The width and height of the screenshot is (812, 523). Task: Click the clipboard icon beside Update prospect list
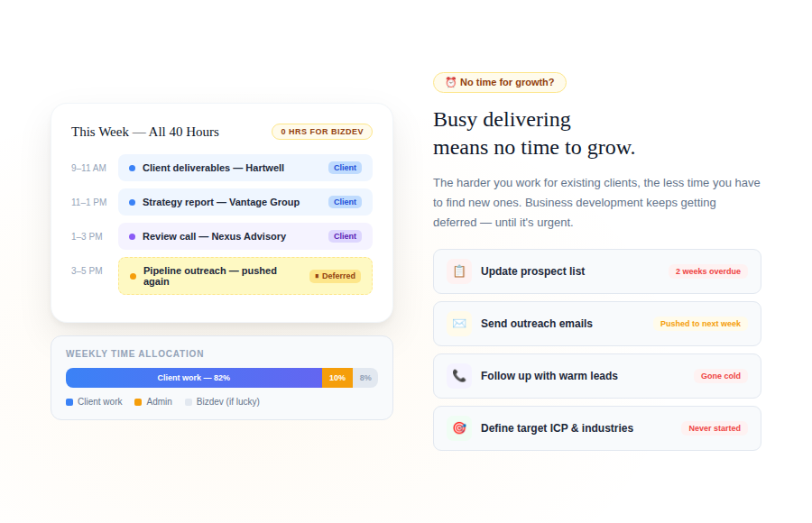pyautogui.click(x=459, y=271)
